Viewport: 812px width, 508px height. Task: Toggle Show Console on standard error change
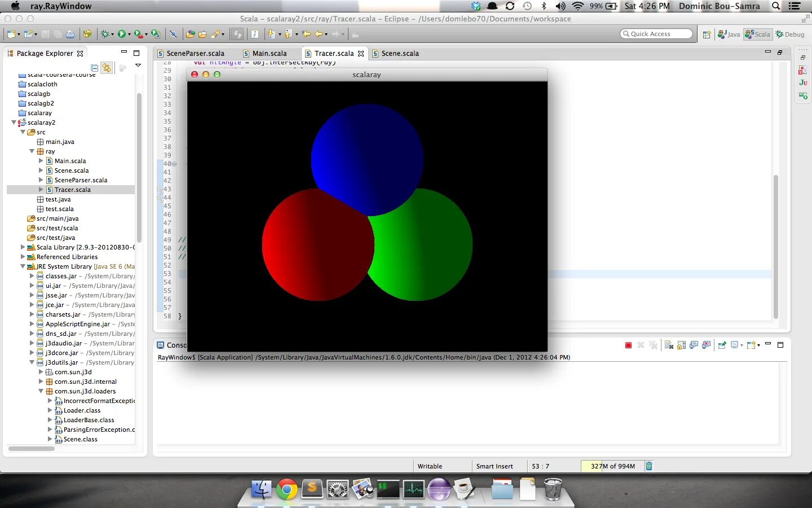(706, 345)
